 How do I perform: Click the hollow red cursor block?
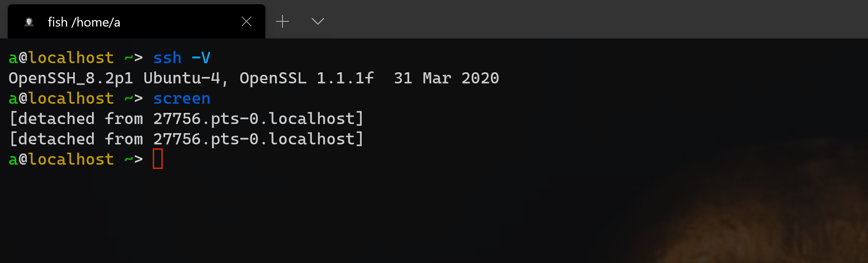[x=158, y=159]
